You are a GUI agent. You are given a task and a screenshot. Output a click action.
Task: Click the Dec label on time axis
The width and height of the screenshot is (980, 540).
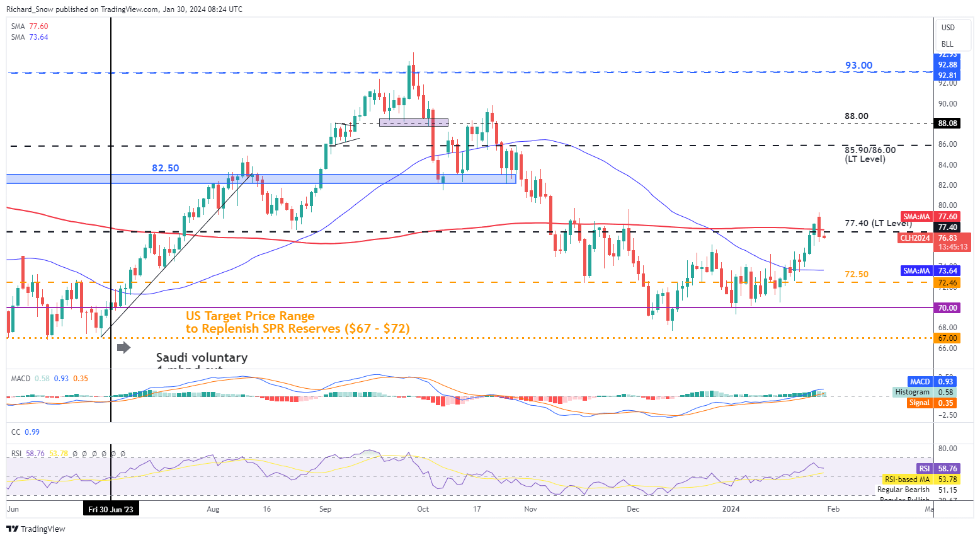tap(633, 509)
